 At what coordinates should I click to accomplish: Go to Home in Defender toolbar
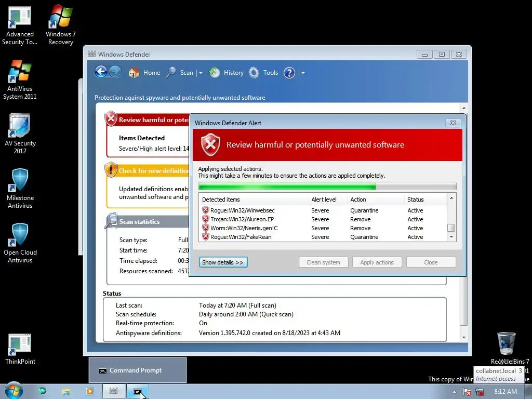point(144,73)
